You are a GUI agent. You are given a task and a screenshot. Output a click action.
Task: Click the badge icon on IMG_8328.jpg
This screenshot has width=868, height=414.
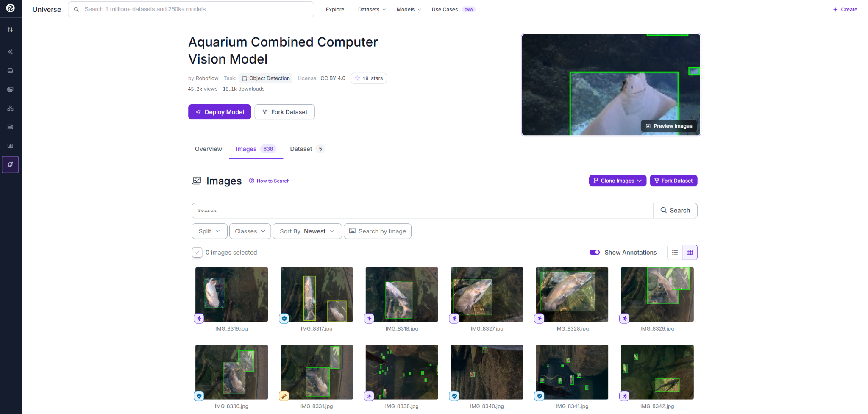pyautogui.click(x=539, y=318)
